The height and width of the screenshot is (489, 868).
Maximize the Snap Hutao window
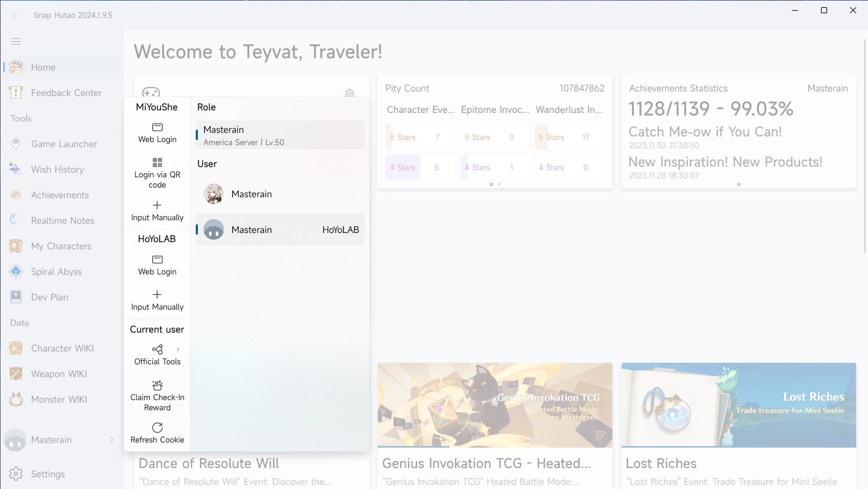pos(824,10)
